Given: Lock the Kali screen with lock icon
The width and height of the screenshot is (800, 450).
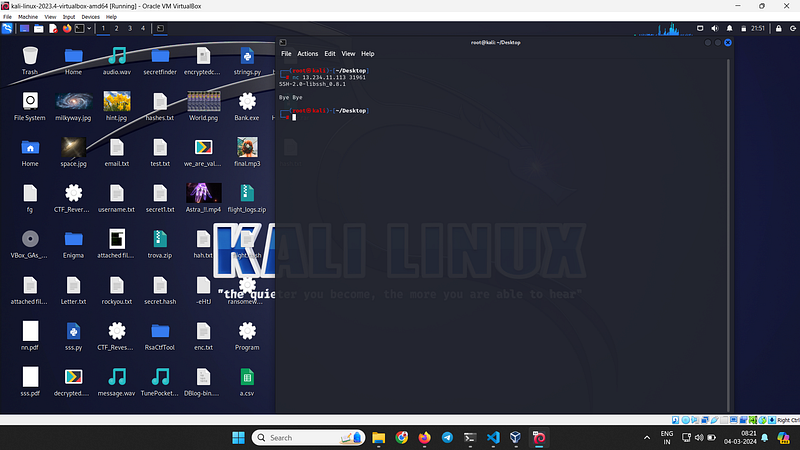Looking at the screenshot, I should 779,29.
